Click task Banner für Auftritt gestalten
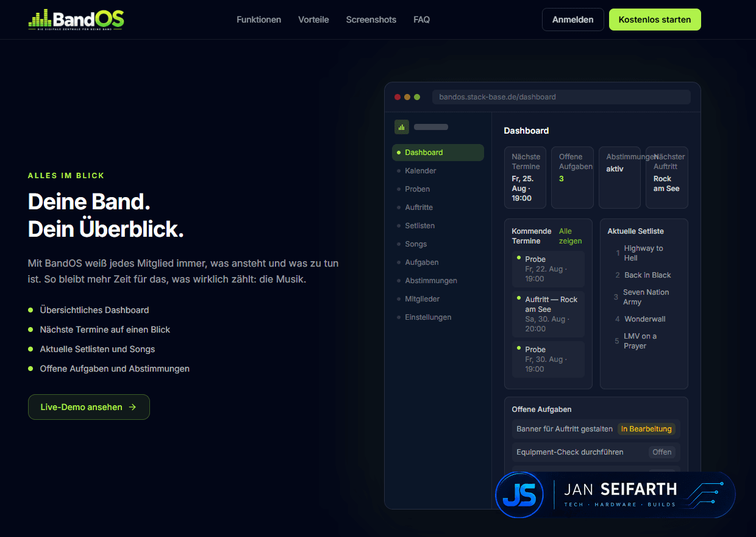Screen dimensions: 756x537 tap(565, 429)
